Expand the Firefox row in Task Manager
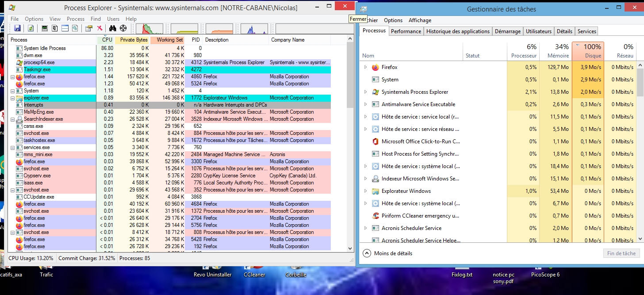The image size is (644, 295). (365, 67)
